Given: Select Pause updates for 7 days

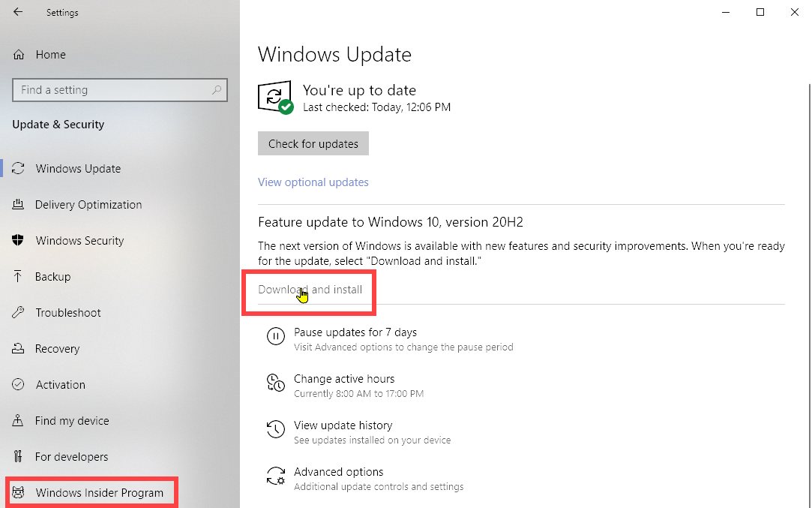Looking at the screenshot, I should (x=355, y=332).
